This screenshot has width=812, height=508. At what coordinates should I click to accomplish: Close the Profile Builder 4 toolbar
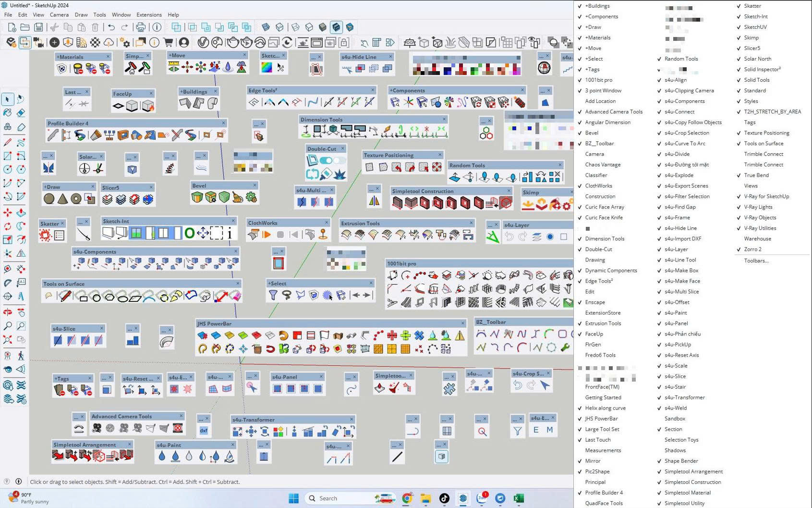223,124
